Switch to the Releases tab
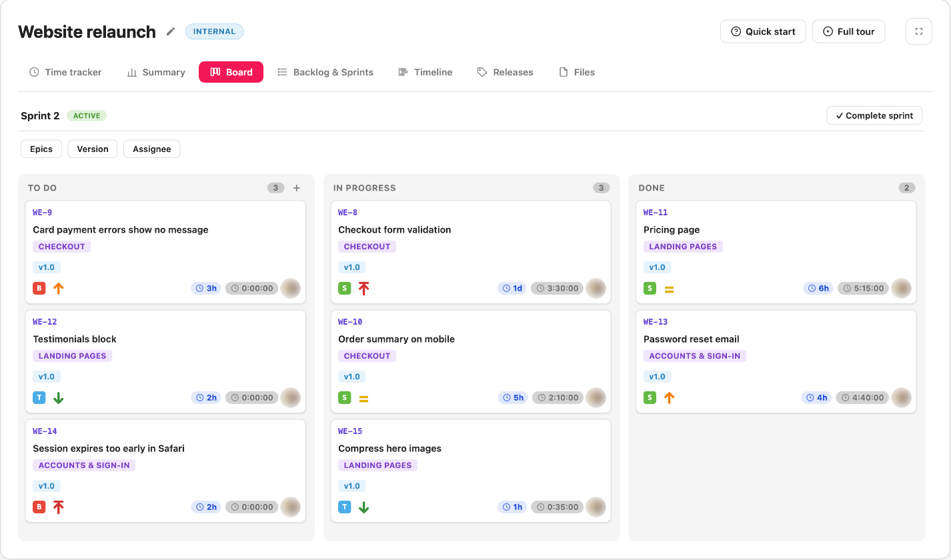Viewport: 951px width, 560px height. point(505,72)
